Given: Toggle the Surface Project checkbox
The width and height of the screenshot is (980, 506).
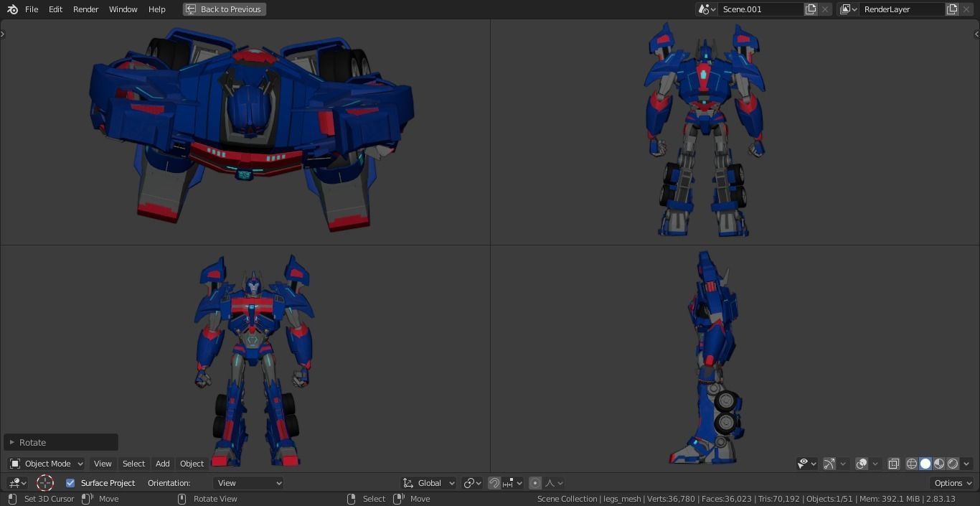Looking at the screenshot, I should [x=70, y=483].
